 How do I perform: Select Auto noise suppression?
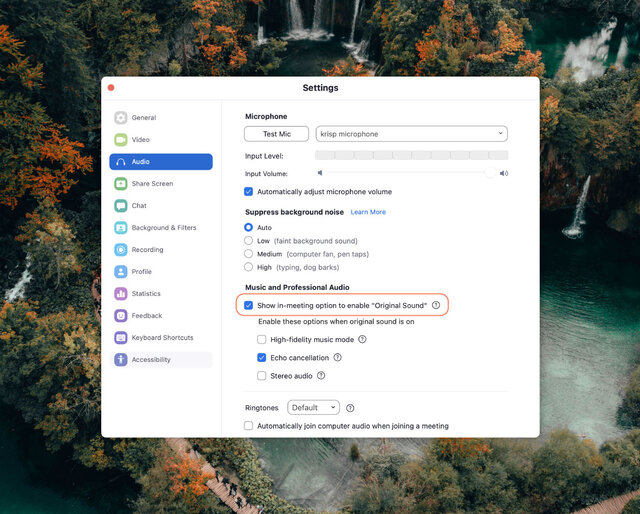click(248, 227)
